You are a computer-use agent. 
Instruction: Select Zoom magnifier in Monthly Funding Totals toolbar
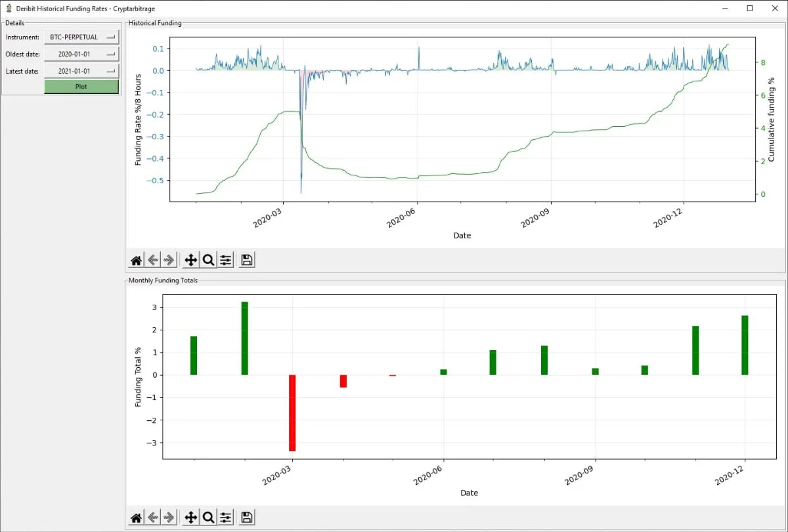pyautogui.click(x=208, y=518)
